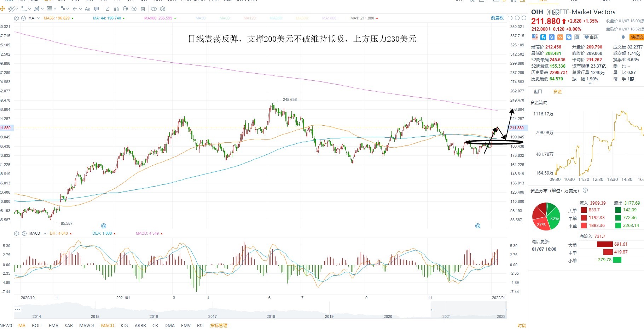
Task: Click the blue price tag icon
Action: (x=569, y=37)
